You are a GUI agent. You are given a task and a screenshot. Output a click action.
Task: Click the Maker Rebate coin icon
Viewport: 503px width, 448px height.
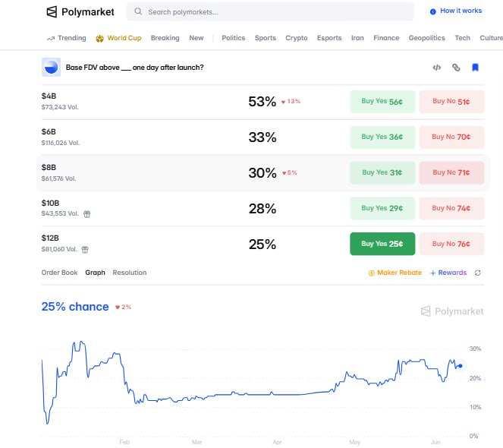(x=372, y=273)
